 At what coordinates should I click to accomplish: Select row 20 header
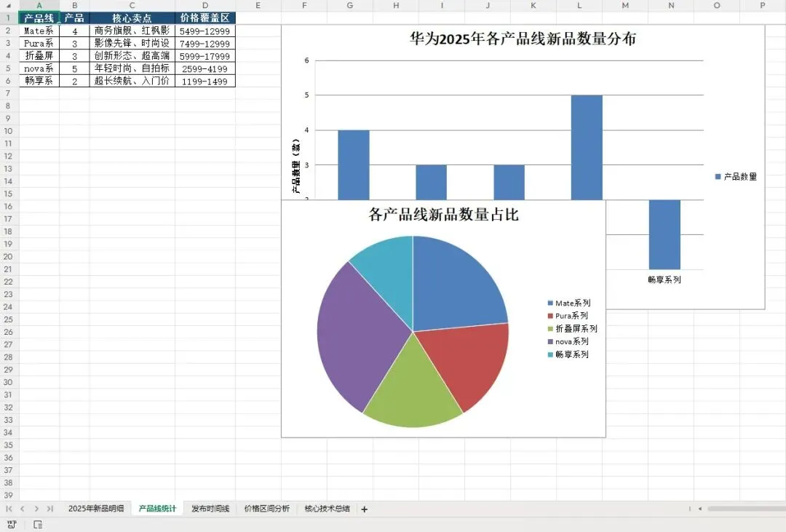click(9, 257)
